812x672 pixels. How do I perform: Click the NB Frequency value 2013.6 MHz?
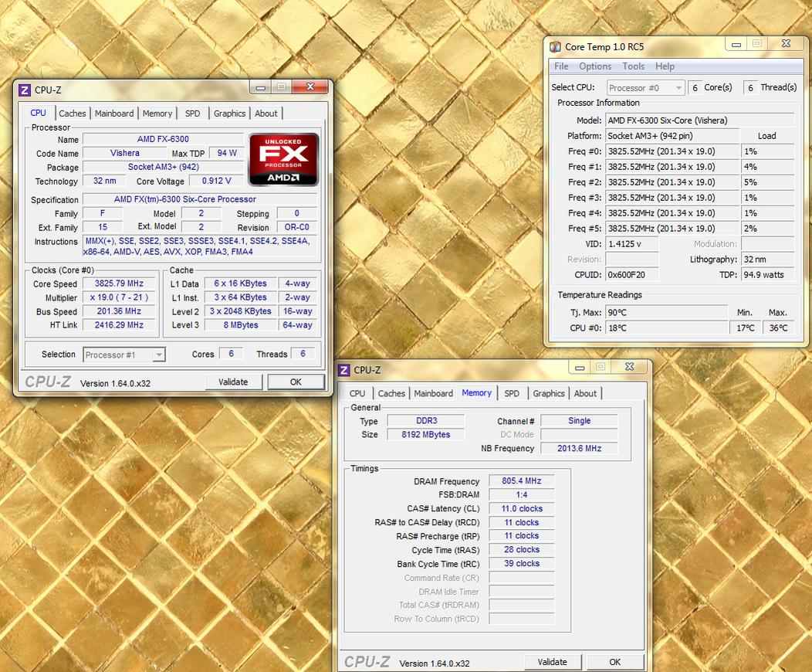(x=579, y=448)
